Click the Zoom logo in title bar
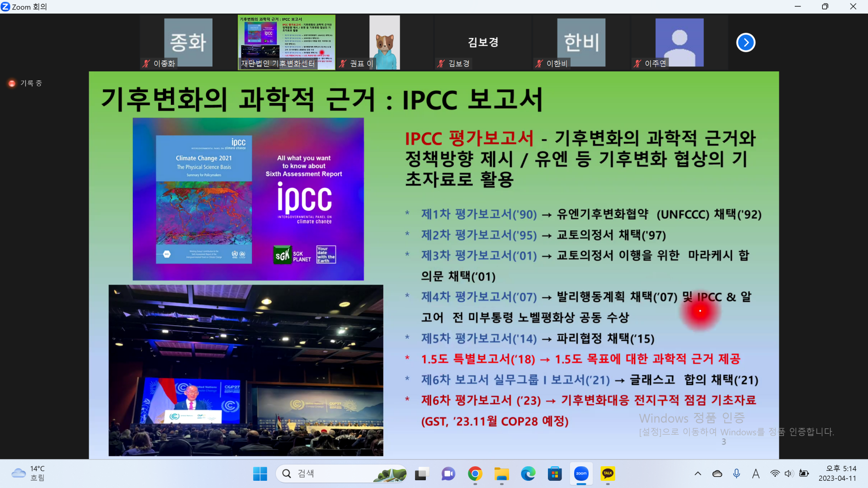Viewport: 868px width, 488px height. tap(5, 7)
